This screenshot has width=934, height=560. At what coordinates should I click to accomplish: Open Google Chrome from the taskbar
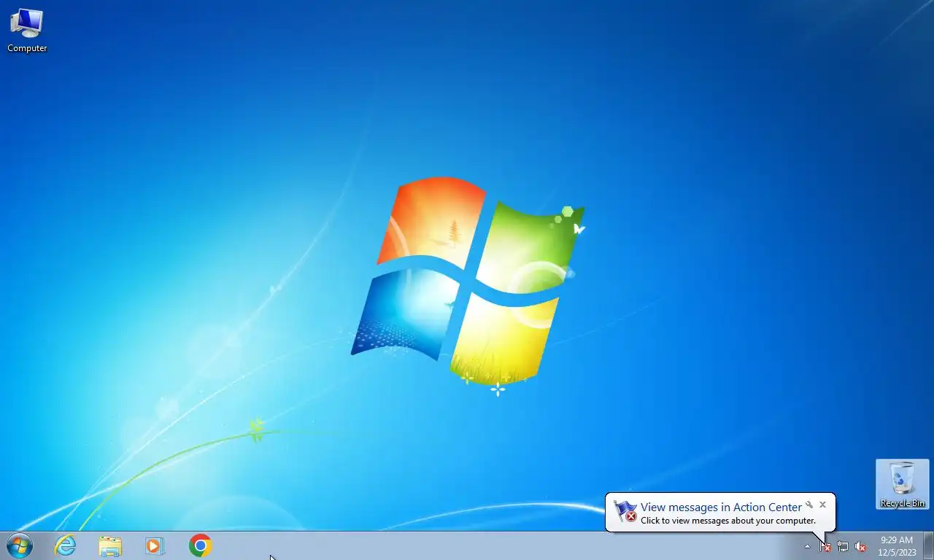[200, 545]
